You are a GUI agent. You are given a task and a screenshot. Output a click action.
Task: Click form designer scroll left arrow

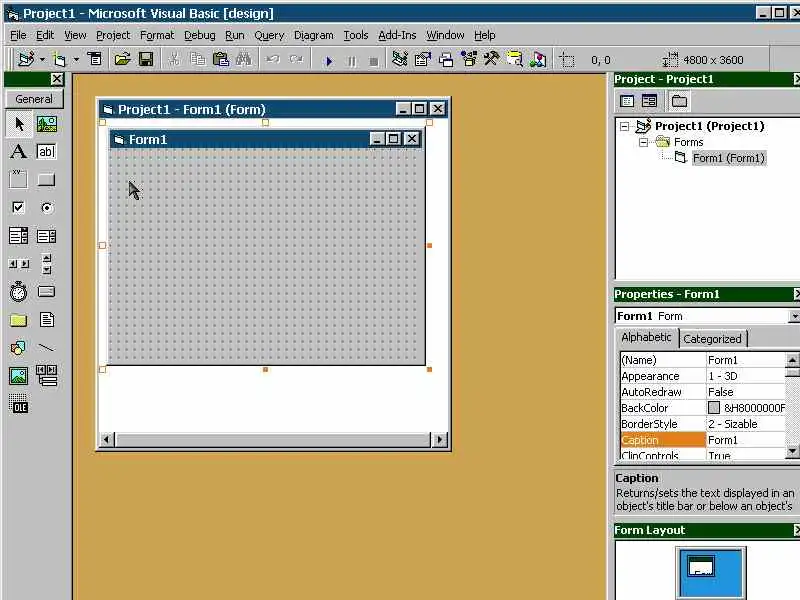tap(107, 439)
